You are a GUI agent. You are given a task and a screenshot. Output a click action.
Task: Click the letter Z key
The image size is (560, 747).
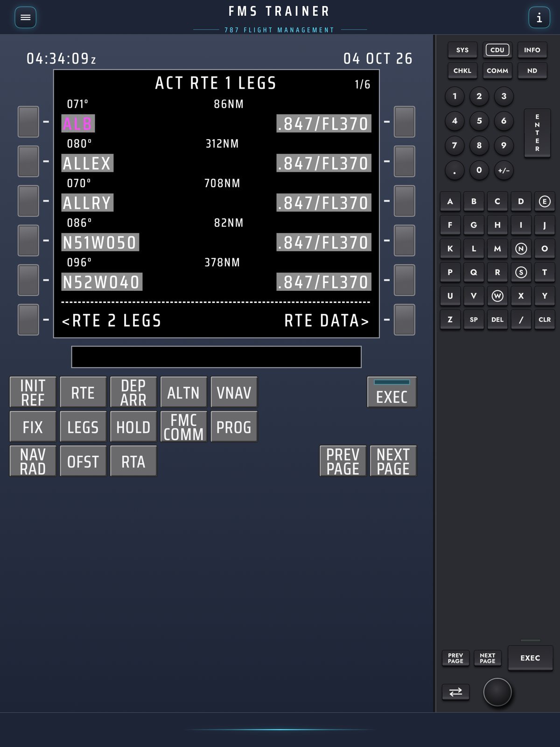click(x=450, y=319)
